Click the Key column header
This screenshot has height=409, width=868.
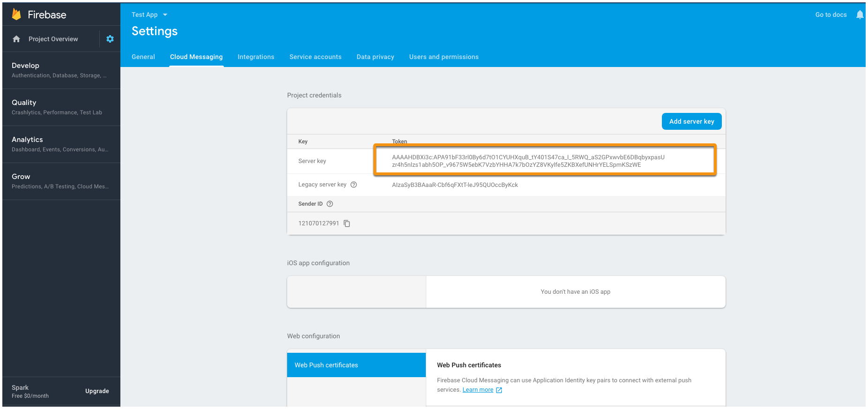303,141
